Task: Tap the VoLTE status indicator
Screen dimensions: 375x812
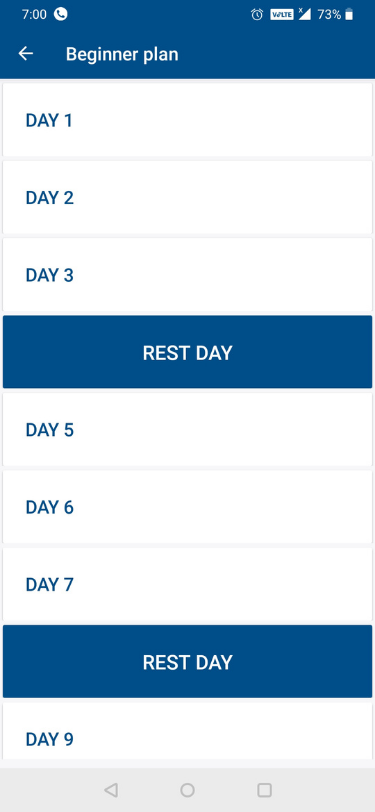Action: click(282, 14)
